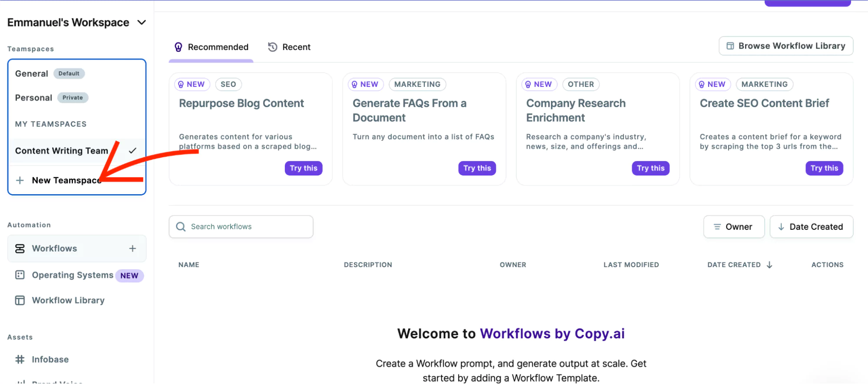The image size is (868, 384).
Task: Open the Repurpose Blog Content card title
Action: [x=241, y=103]
